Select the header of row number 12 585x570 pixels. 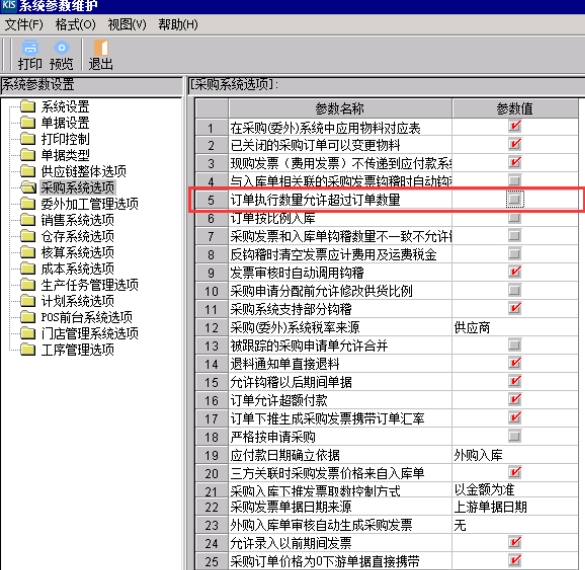(x=212, y=328)
